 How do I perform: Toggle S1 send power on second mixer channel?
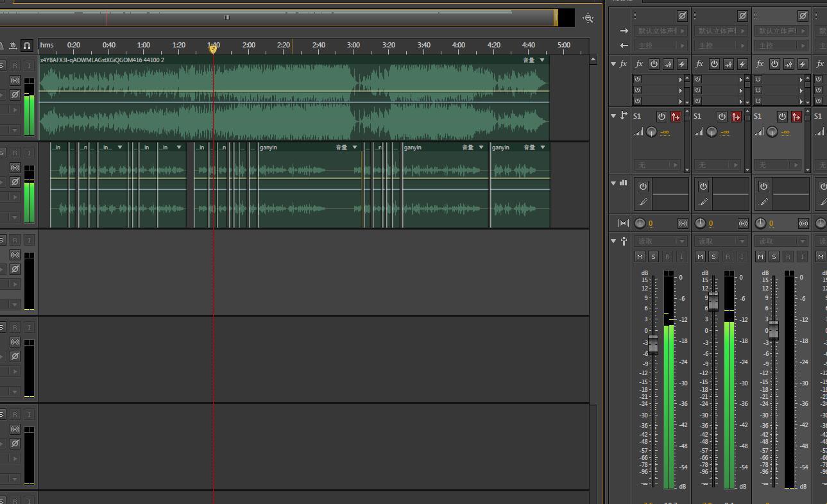pyautogui.click(x=722, y=116)
